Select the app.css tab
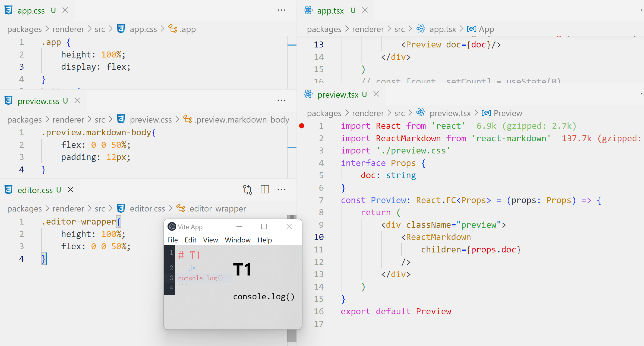Screen dimensions: 644x346 [37, 11]
